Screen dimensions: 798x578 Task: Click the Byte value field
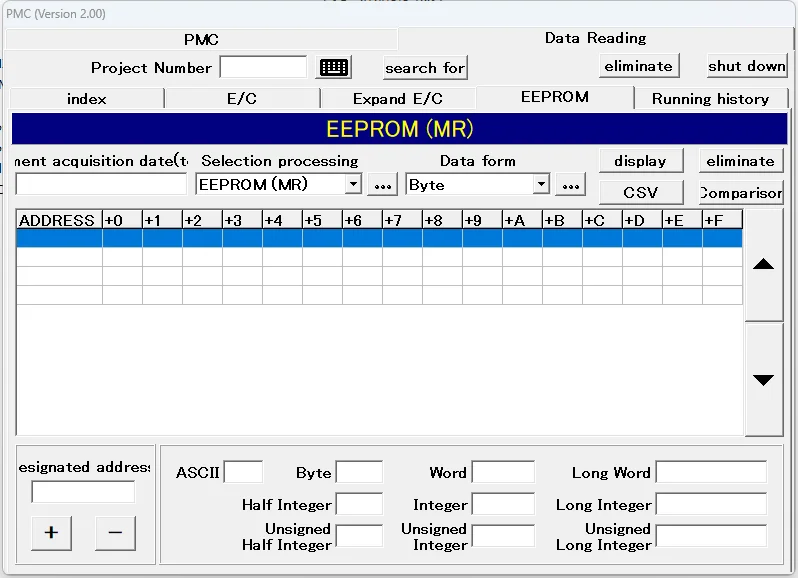coord(359,472)
